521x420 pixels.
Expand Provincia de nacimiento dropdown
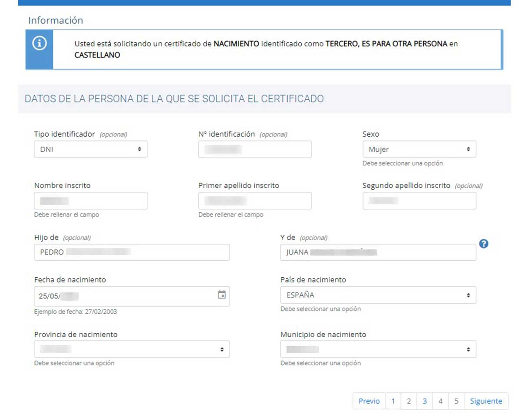pos(132,349)
